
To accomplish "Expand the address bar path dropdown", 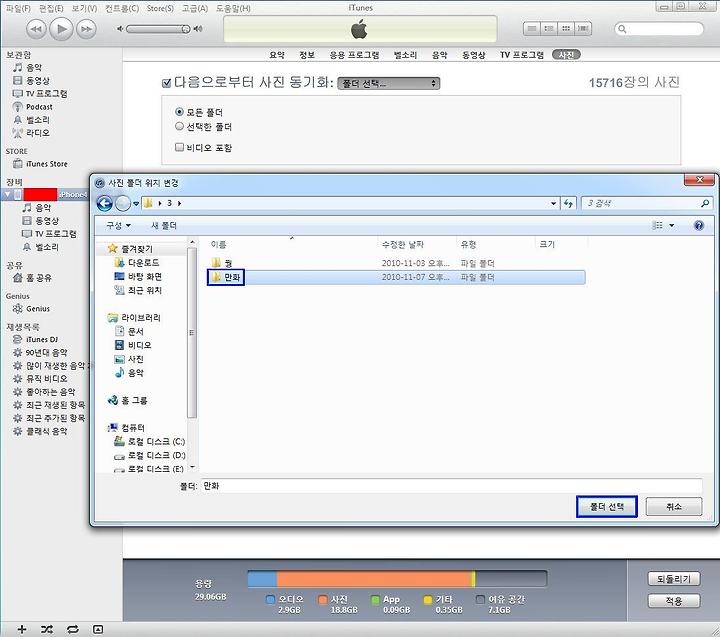I will click(x=553, y=203).
